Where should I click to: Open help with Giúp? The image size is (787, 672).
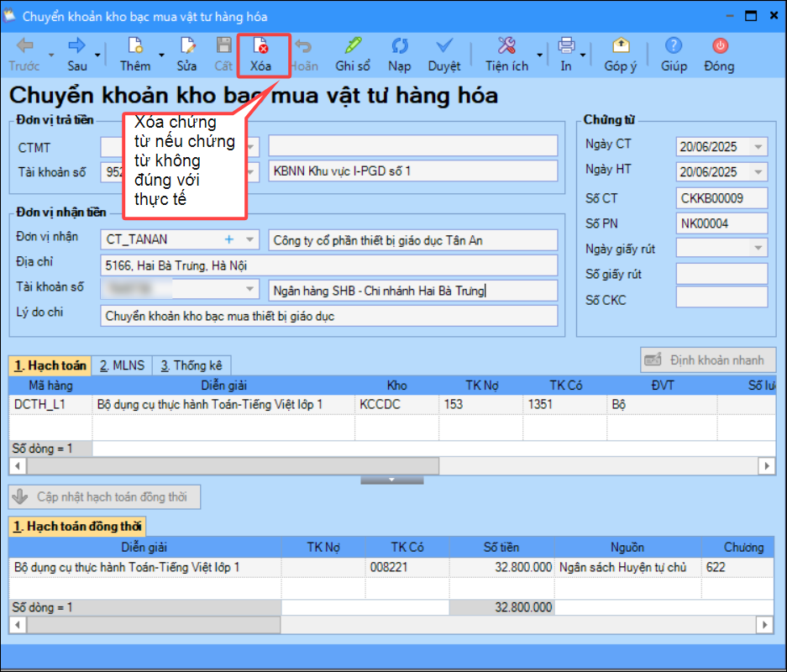pos(674,55)
